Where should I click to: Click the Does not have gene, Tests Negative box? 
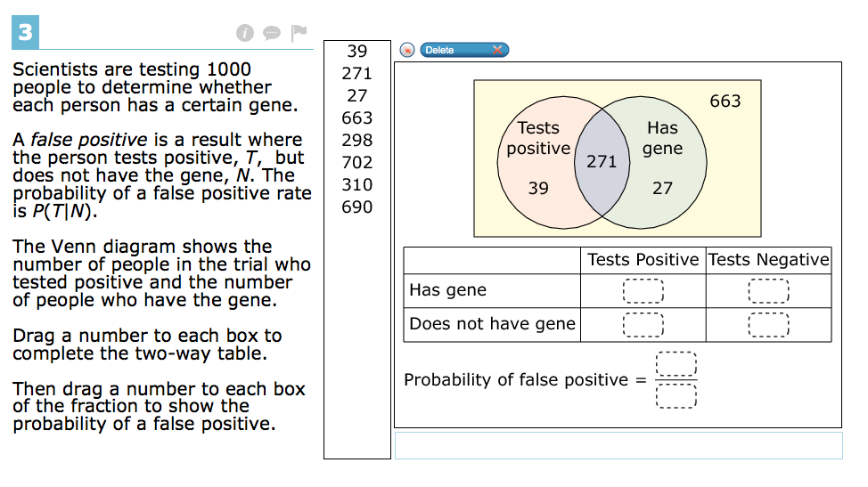point(768,325)
